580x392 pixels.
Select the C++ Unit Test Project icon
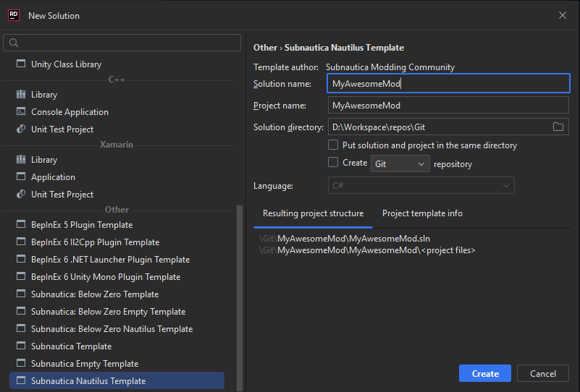[x=20, y=129]
